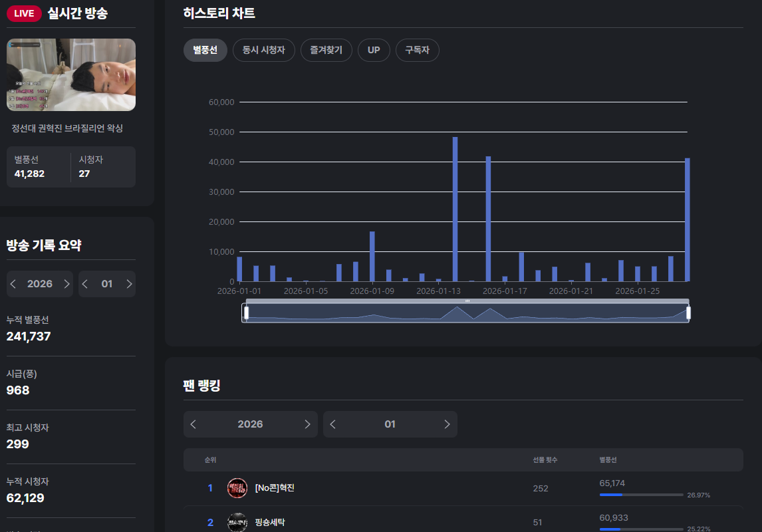Click the left handle of chart range slider
The height and width of the screenshot is (532, 762).
pos(246,313)
